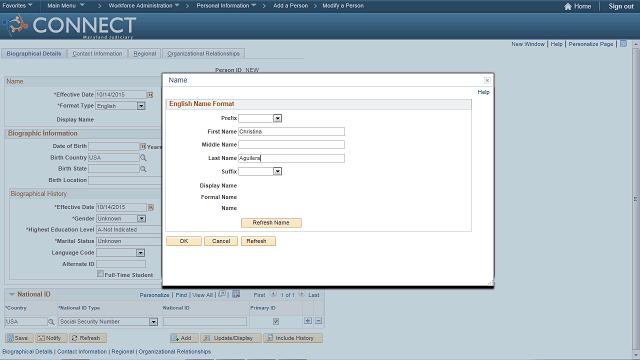Click Modify a Person breadcrumb
The width and height of the screenshot is (640, 360).
click(343, 6)
